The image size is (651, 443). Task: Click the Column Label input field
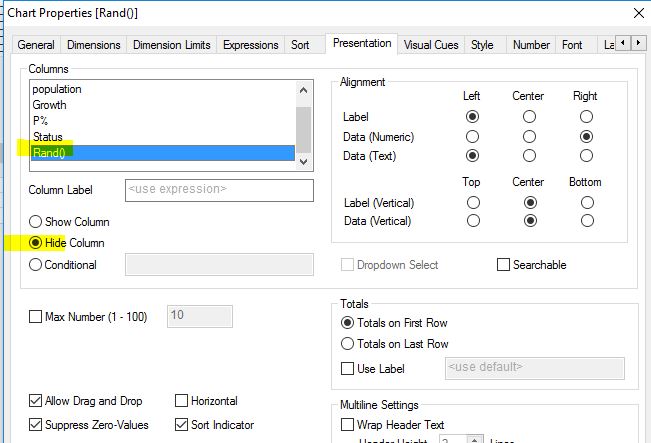click(x=219, y=189)
